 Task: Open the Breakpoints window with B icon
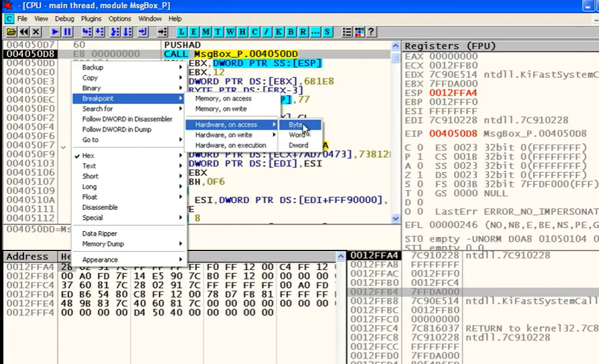(291, 32)
